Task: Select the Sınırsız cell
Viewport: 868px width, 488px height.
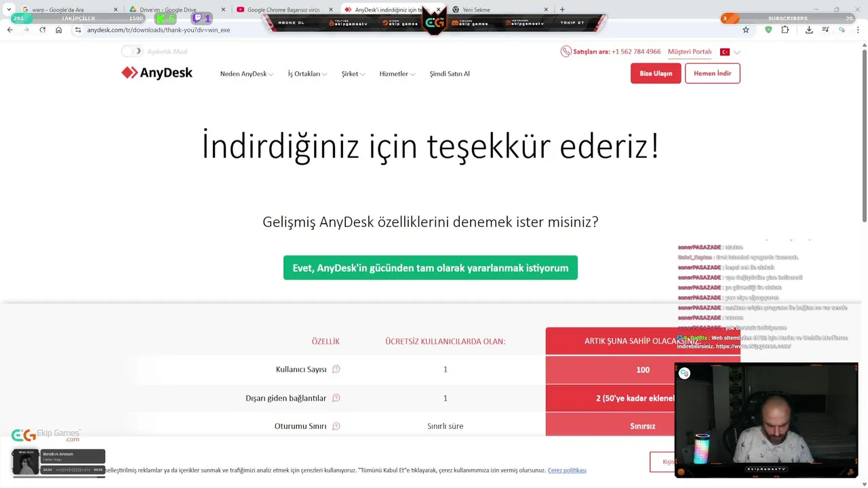Action: pyautogui.click(x=643, y=426)
